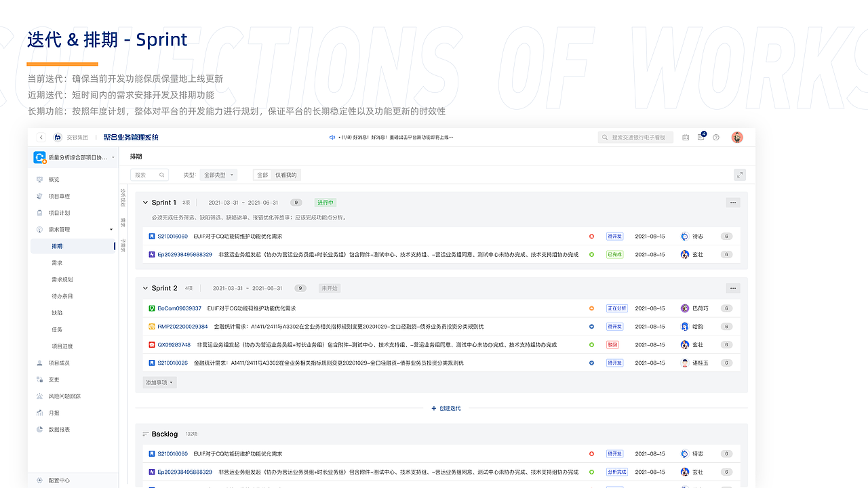
Task: Open the notifications icon with badge 4
Action: click(701, 137)
